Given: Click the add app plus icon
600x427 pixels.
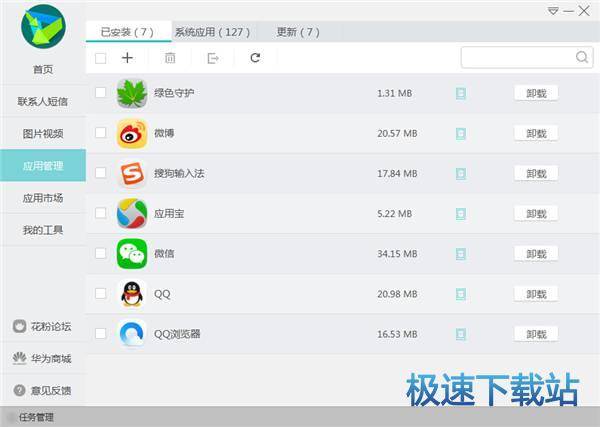Looking at the screenshot, I should (127, 58).
